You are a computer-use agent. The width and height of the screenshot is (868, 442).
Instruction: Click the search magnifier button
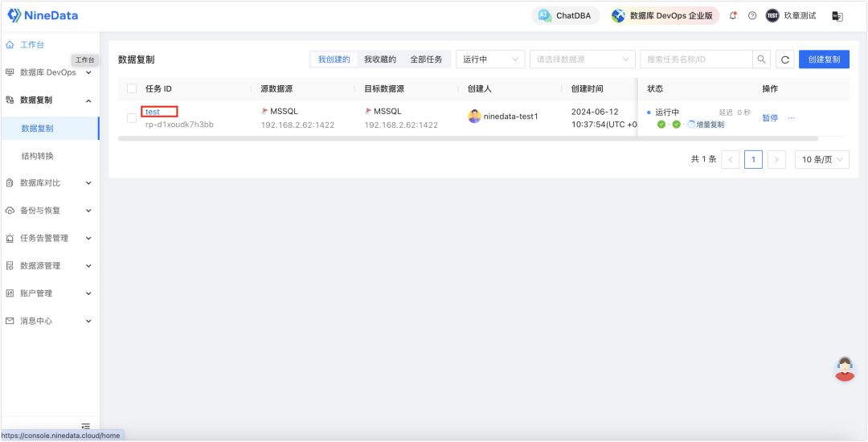point(762,59)
